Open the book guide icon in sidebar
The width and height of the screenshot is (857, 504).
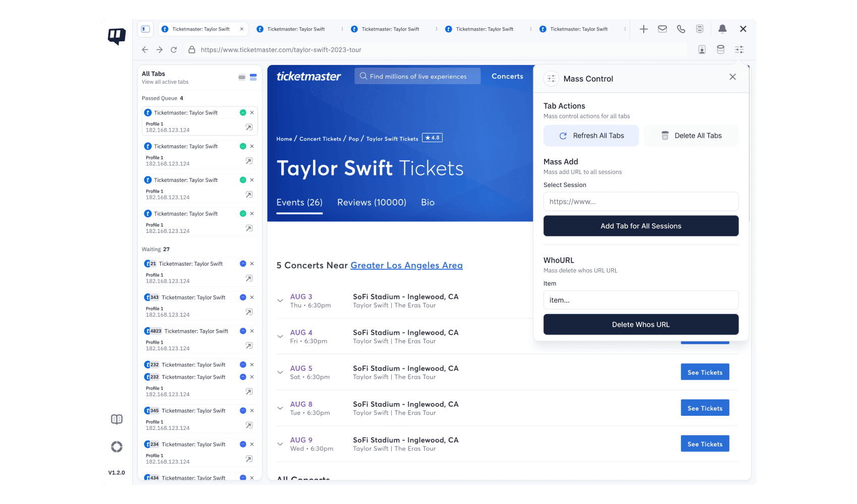tap(117, 419)
